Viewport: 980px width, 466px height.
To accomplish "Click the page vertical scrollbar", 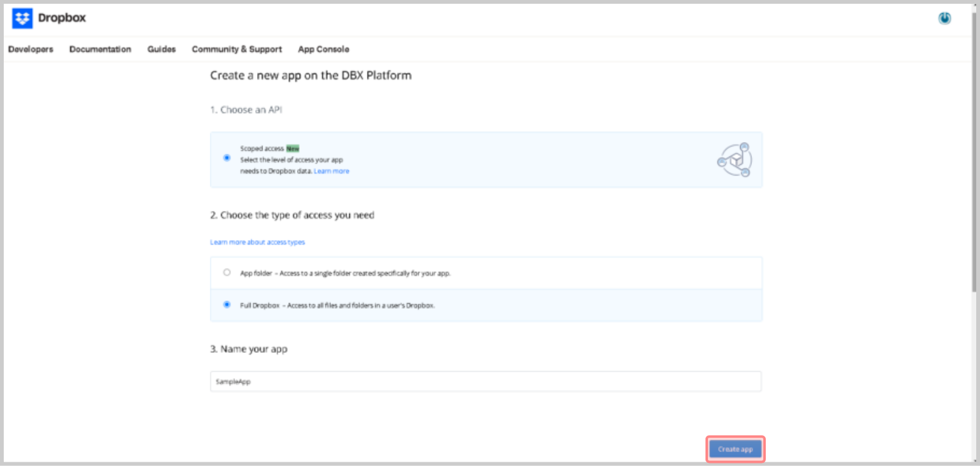I will pos(975,151).
